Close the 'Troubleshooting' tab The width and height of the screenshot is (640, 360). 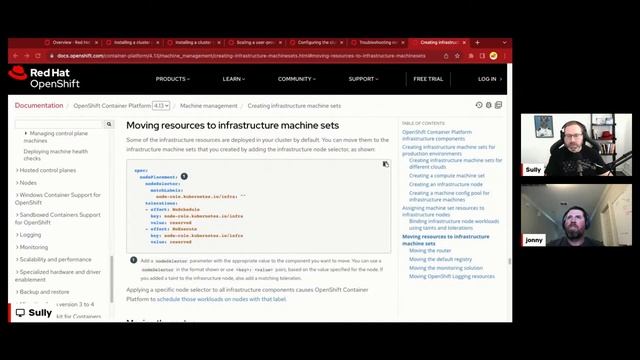[x=403, y=42]
